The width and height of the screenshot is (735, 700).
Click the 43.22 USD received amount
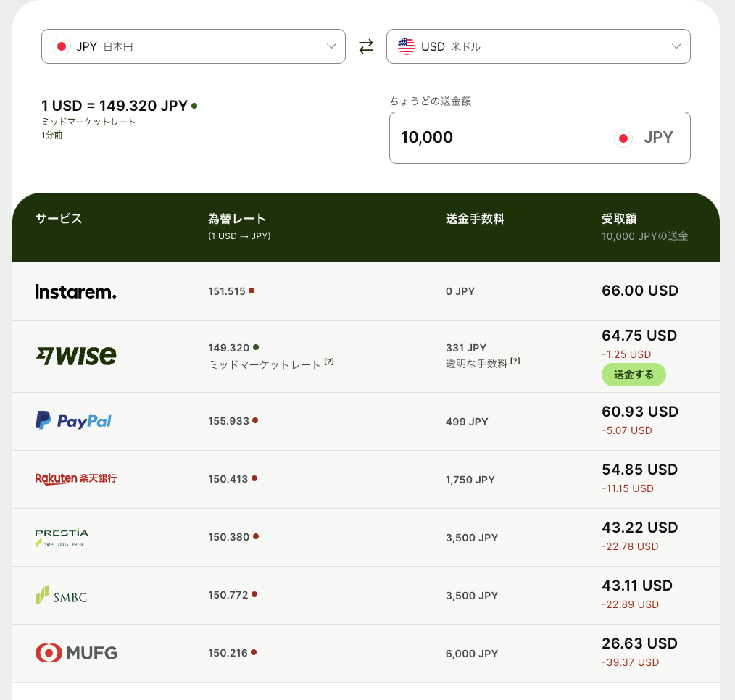coord(640,528)
